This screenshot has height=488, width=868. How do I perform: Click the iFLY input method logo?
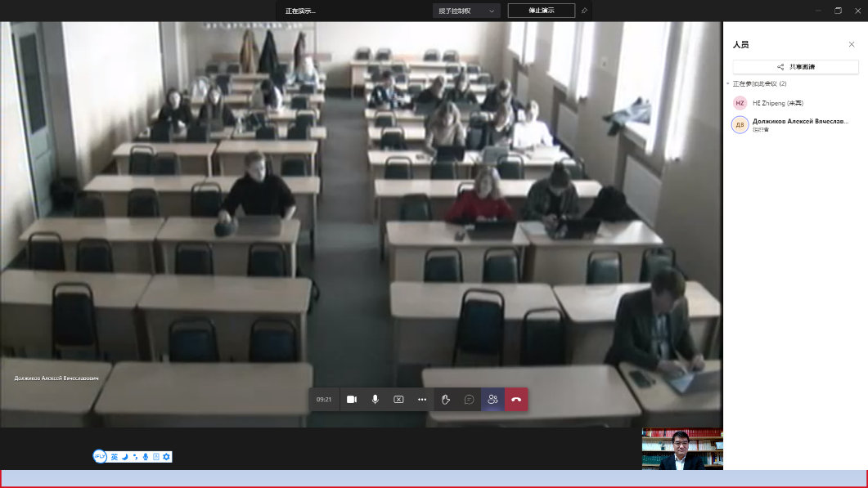click(100, 456)
